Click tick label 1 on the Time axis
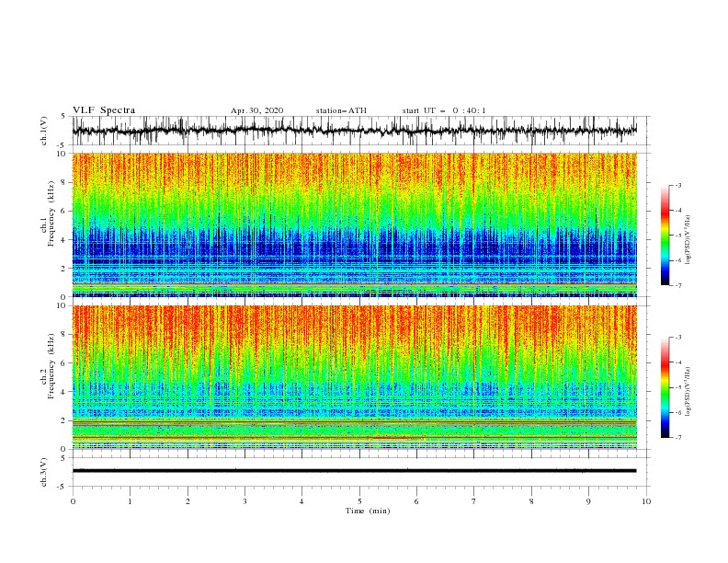Image resolution: width=728 pixels, height=563 pixels. pyautogui.click(x=130, y=501)
